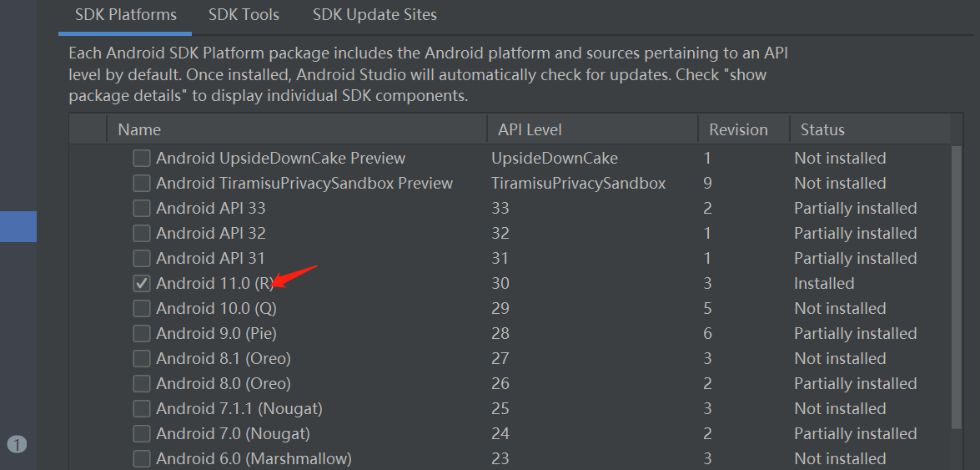Open the SDK Update Sites tab
Image resolution: width=980 pixels, height=470 pixels.
(x=375, y=15)
